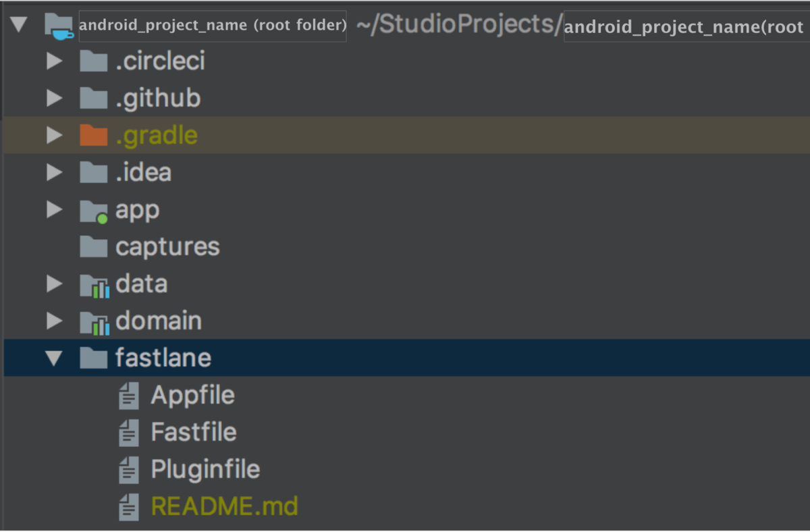810x532 pixels.
Task: Click the android_project_name root folder label
Action: click(211, 25)
